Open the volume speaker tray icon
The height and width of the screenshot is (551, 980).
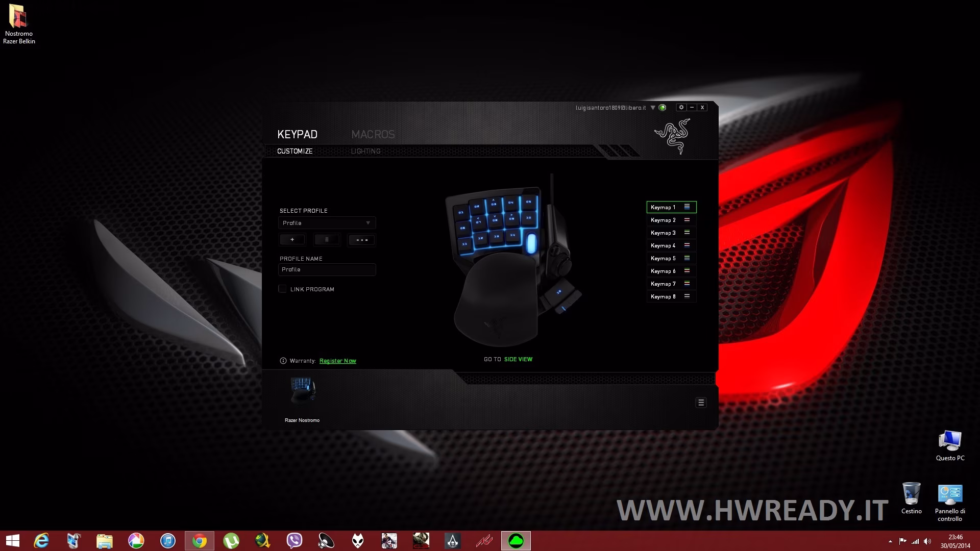pos(927,541)
